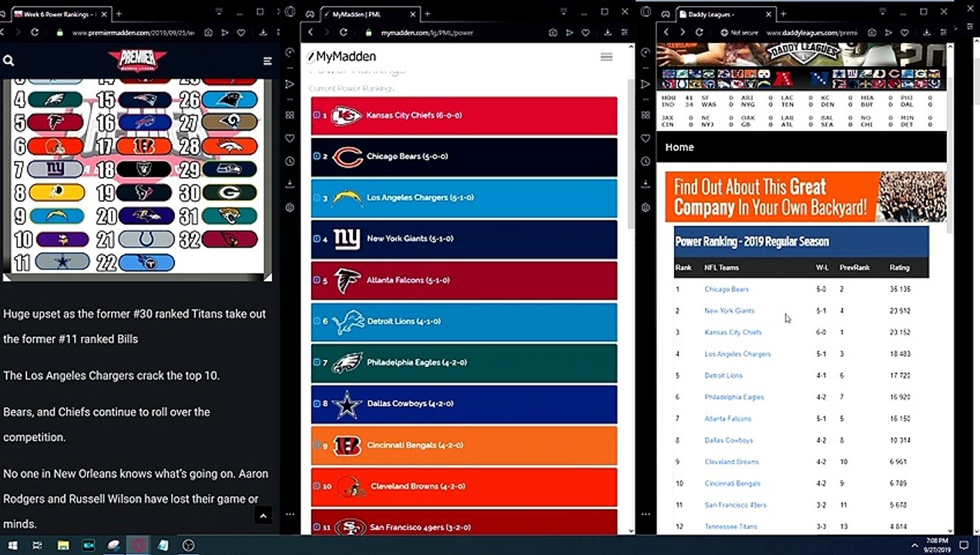The image size is (980, 555).
Task: Expand rank 6 Detroit Lions row
Action: point(317,321)
